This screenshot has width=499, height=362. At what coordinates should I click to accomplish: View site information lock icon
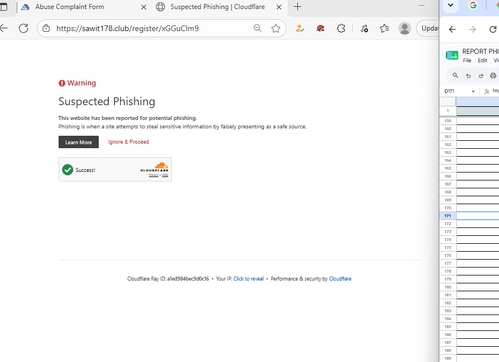coord(46,28)
